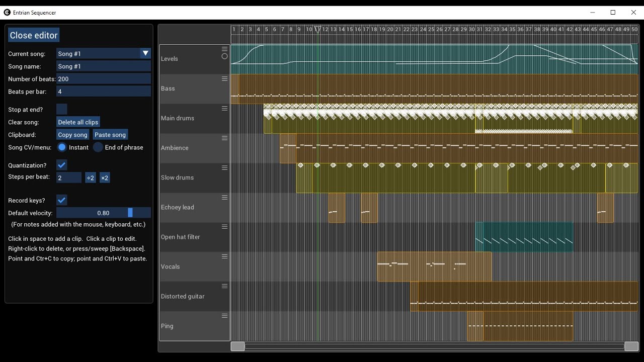Viewport: 644px width, 362px height.
Task: Click the Paste song button
Action: (x=110, y=135)
